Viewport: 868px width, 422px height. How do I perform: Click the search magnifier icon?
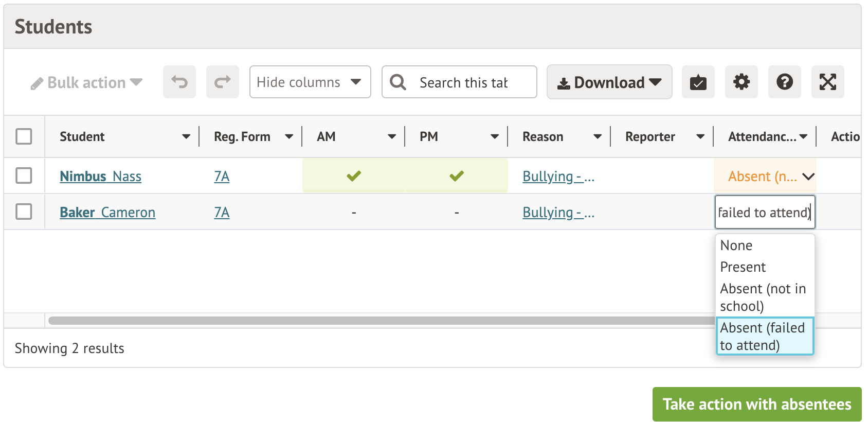398,82
